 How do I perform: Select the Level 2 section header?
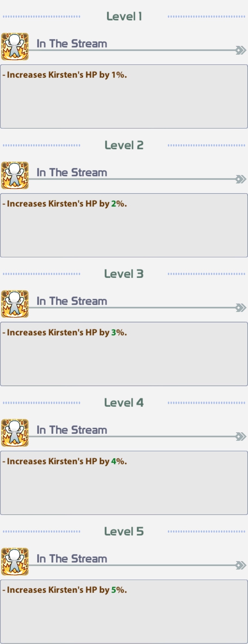[x=124, y=145]
